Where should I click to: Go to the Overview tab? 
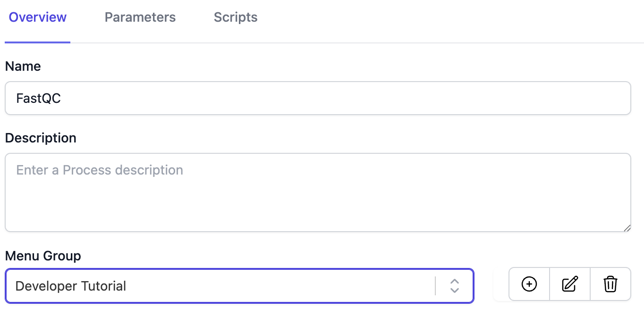point(38,17)
